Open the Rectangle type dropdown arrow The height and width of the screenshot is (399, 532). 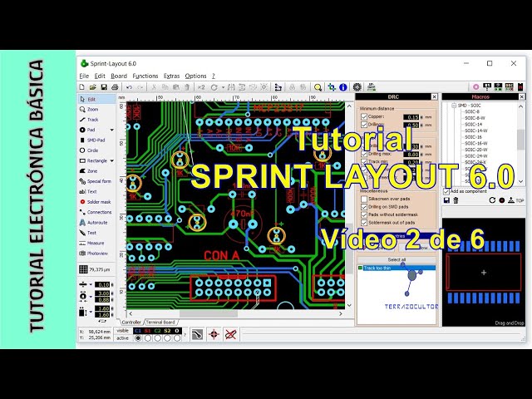point(111,160)
